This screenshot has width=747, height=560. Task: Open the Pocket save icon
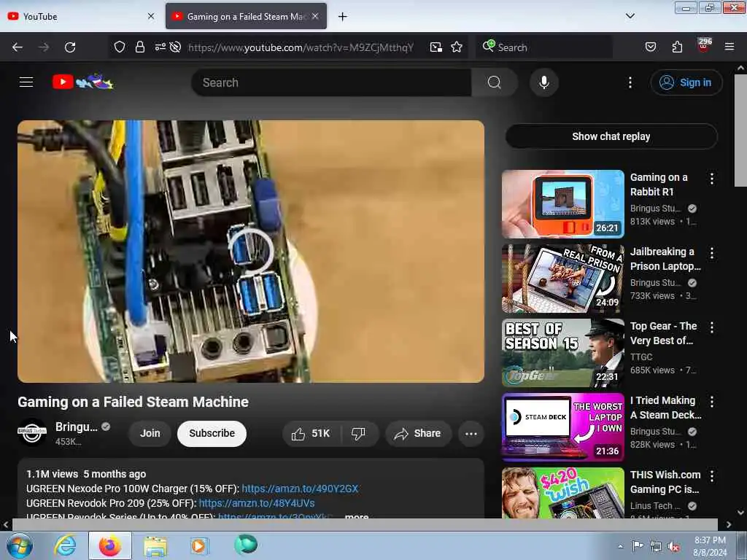point(650,47)
